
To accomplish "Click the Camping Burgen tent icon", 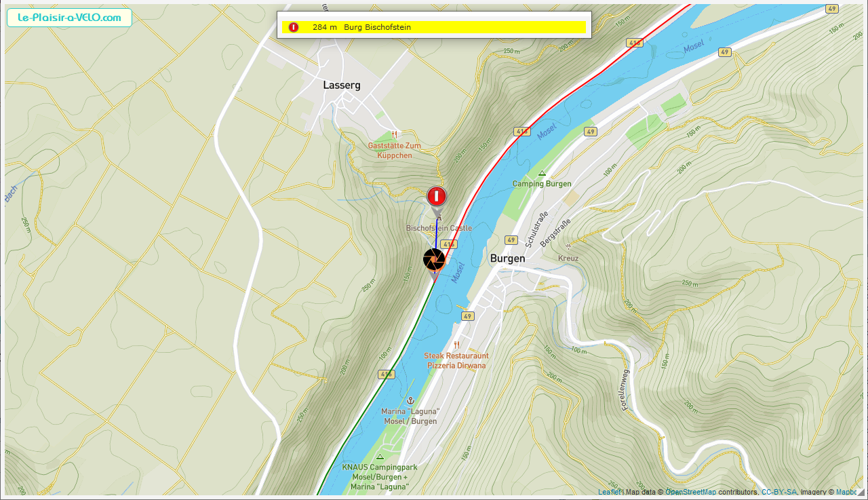I will point(541,174).
